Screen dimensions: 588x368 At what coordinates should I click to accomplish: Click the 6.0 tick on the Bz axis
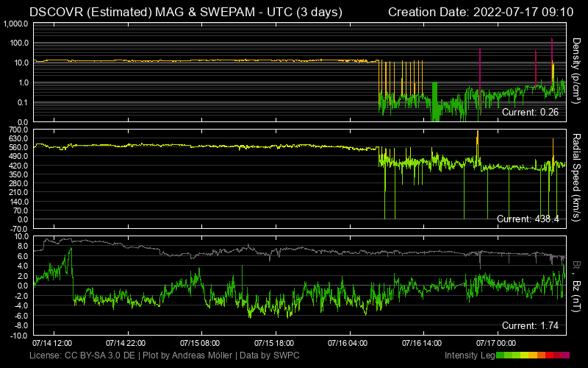pos(22,256)
